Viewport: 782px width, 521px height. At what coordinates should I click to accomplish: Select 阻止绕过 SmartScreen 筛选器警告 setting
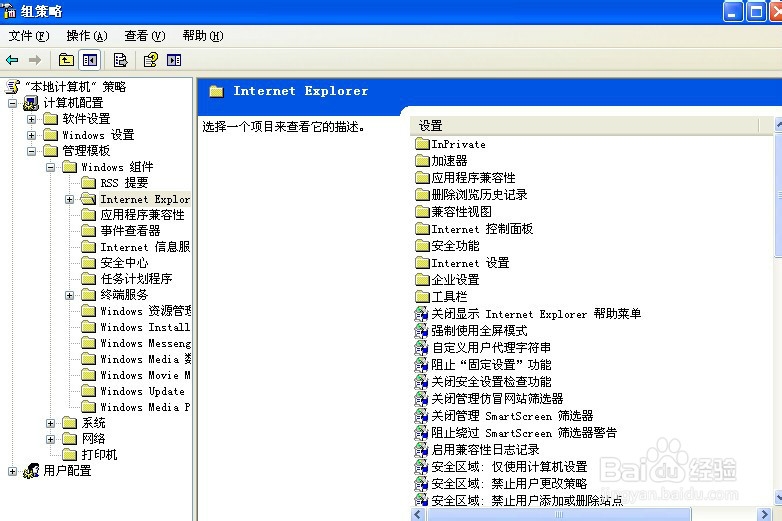[524, 432]
